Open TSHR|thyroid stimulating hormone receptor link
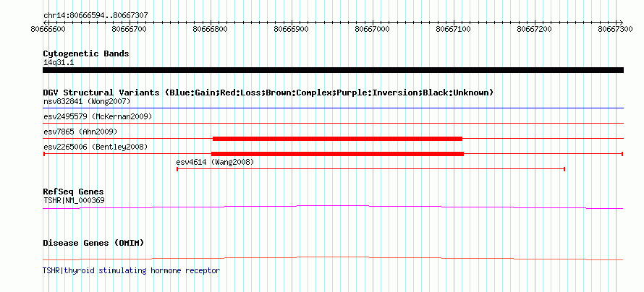This screenshot has width=644, height=292. click(x=132, y=270)
